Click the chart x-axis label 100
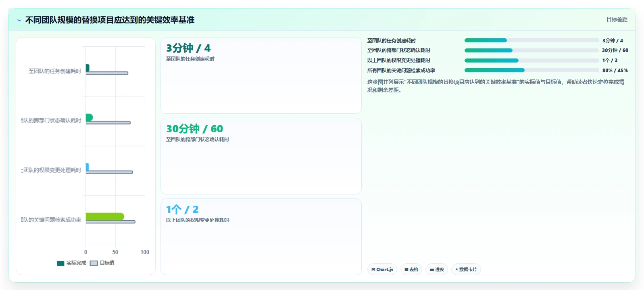This screenshot has width=644, height=290. (x=145, y=252)
